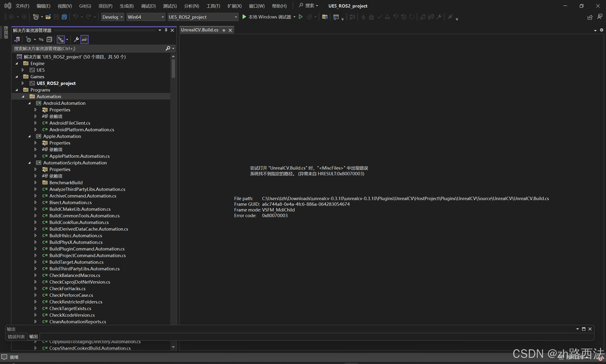Collapse the Engine folder
Viewport: 606px width, 364px height.
point(17,64)
